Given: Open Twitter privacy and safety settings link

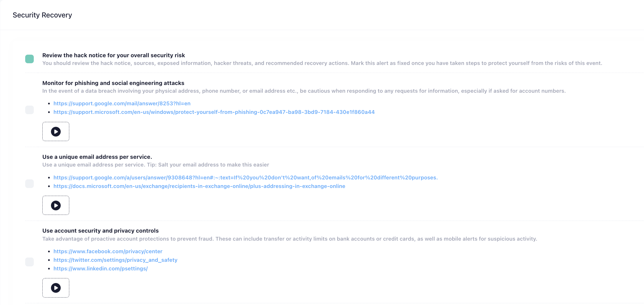Looking at the screenshot, I should click(x=115, y=260).
